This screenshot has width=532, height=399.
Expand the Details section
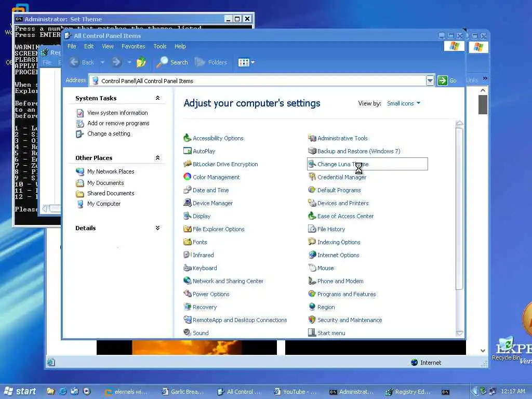tap(157, 228)
